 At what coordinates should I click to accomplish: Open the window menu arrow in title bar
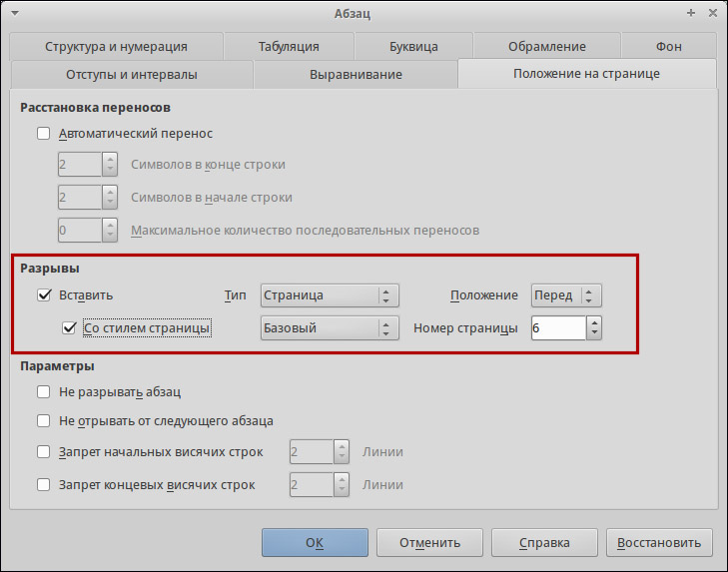pyautogui.click(x=14, y=13)
